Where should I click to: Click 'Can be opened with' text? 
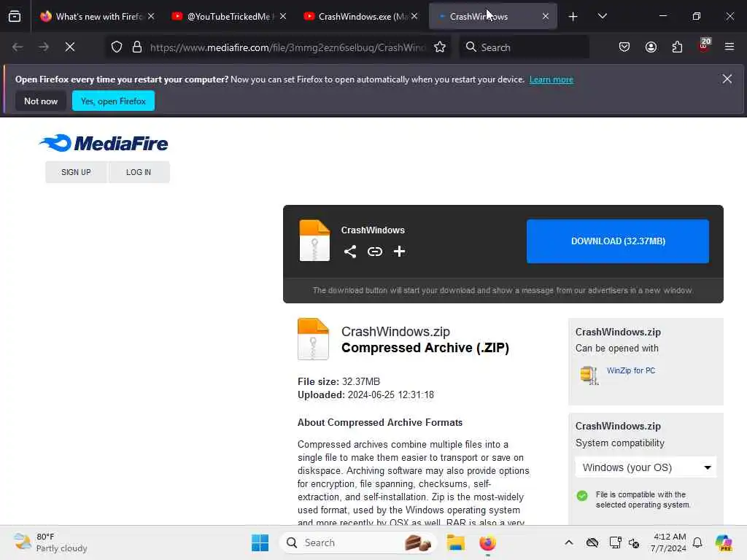point(616,348)
